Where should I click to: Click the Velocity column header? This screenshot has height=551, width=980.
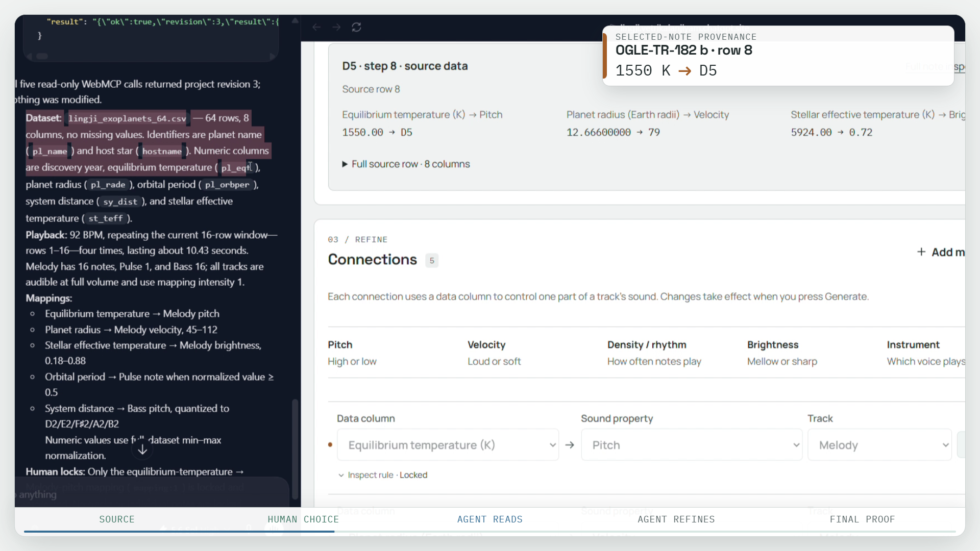click(486, 345)
